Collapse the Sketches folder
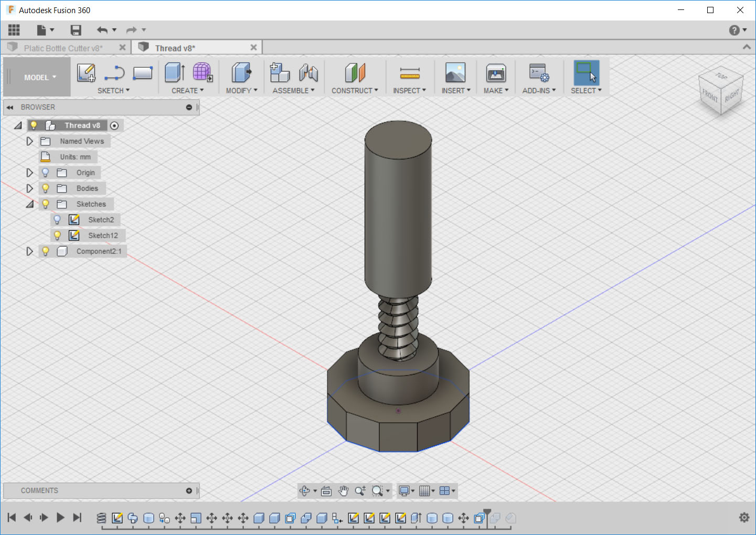This screenshot has height=535, width=756. click(x=30, y=204)
